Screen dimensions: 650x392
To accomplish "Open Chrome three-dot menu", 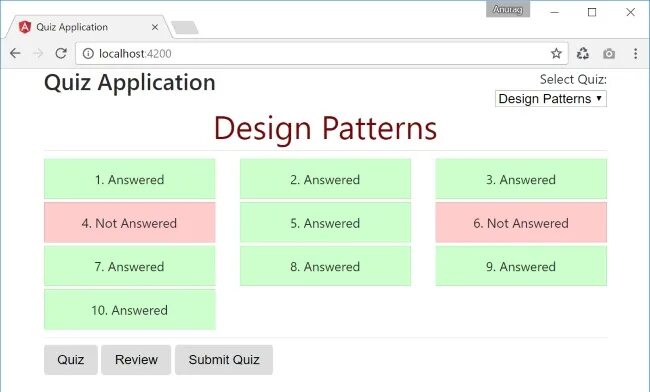I will coord(635,53).
